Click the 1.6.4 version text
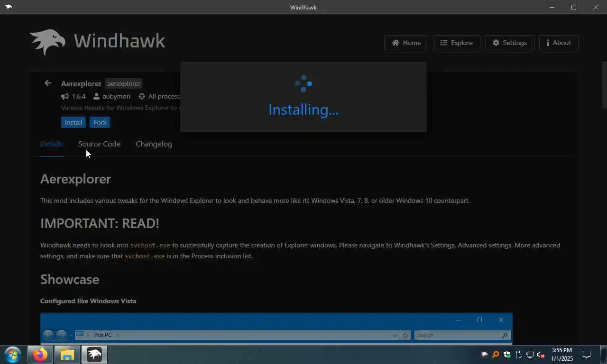Image resolution: width=607 pixels, height=364 pixels. [x=79, y=96]
